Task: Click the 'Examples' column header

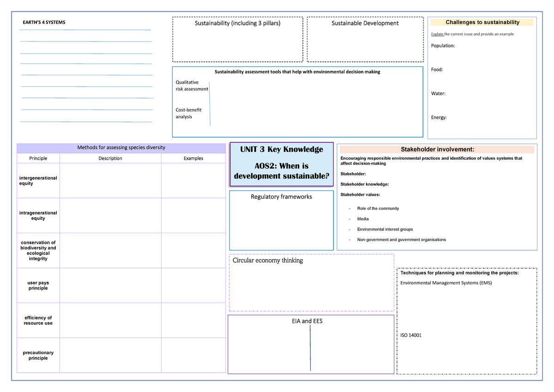Action: point(193,158)
